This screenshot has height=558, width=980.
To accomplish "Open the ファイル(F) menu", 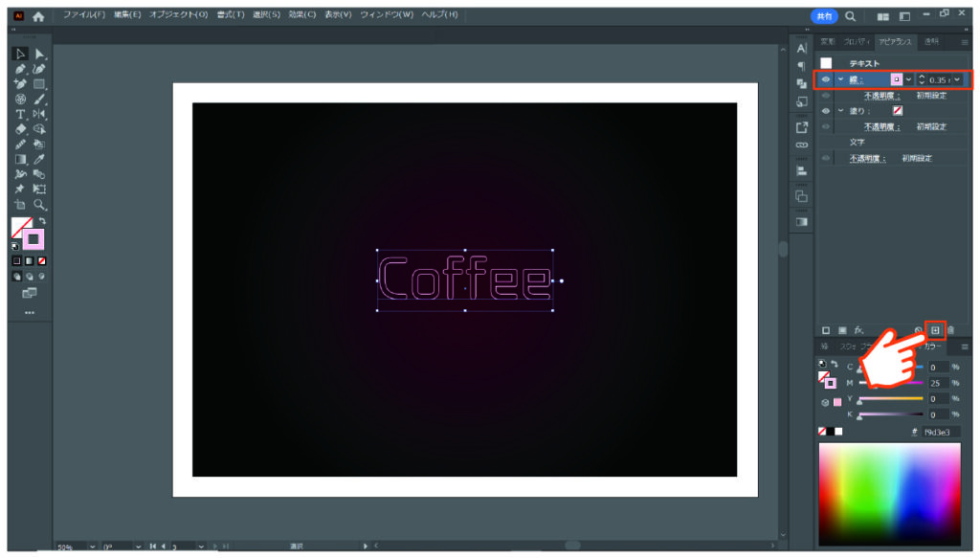I will (84, 14).
